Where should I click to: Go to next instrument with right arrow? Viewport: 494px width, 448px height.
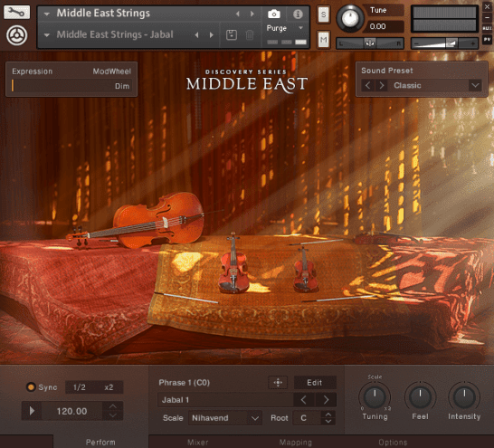click(252, 14)
